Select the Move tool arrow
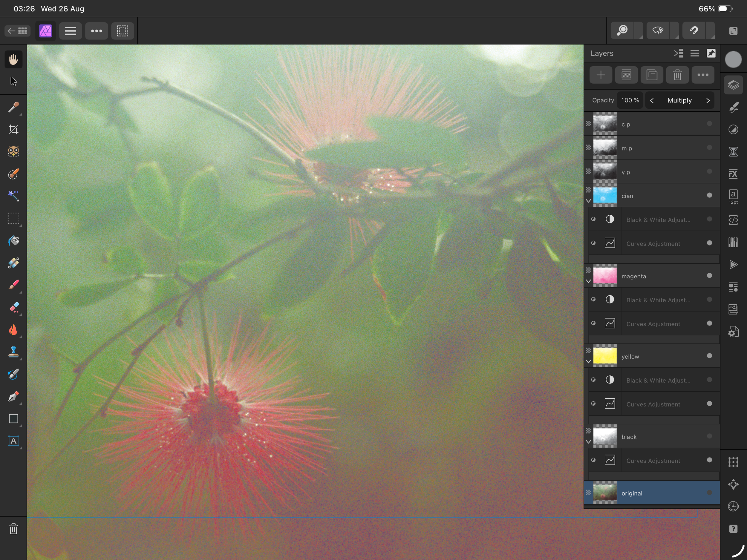 [13, 82]
